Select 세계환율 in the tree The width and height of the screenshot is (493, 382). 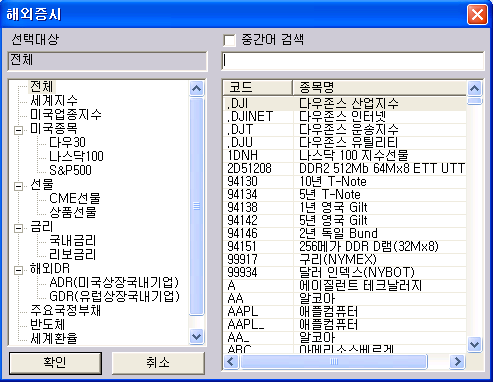click(x=54, y=338)
